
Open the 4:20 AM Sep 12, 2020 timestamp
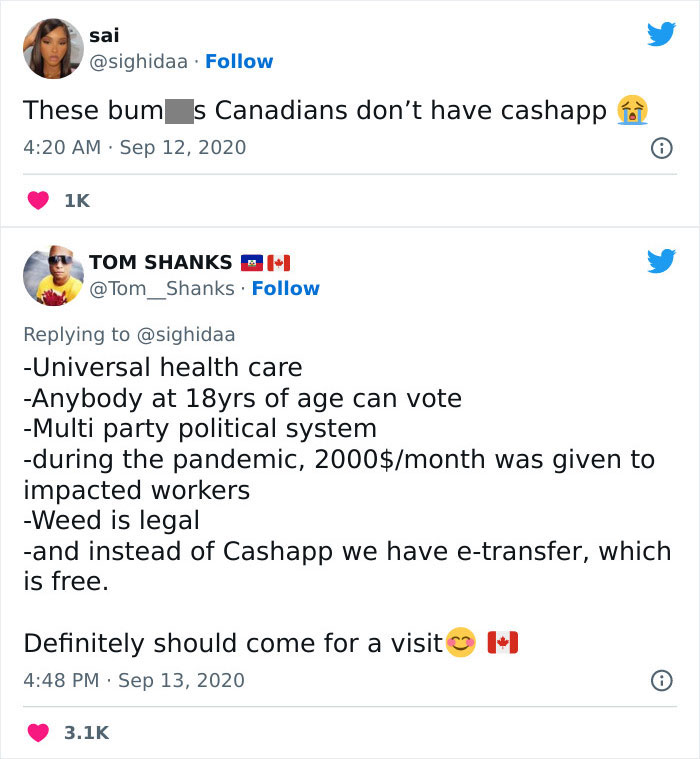134,148
